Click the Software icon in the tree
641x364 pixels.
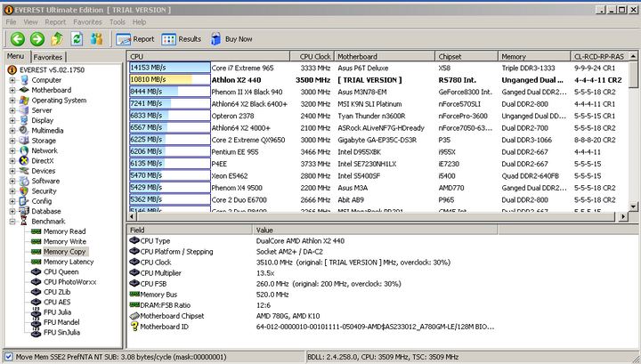[24, 181]
